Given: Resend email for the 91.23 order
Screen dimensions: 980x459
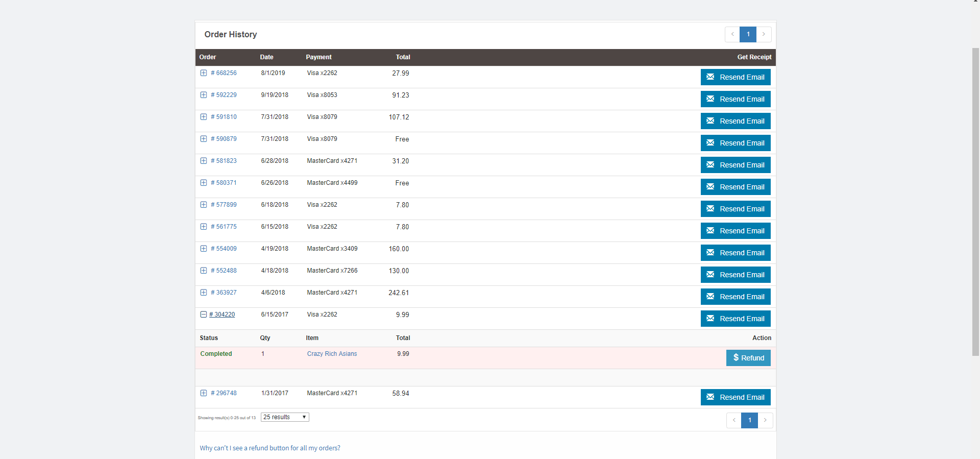Looking at the screenshot, I should point(736,99).
